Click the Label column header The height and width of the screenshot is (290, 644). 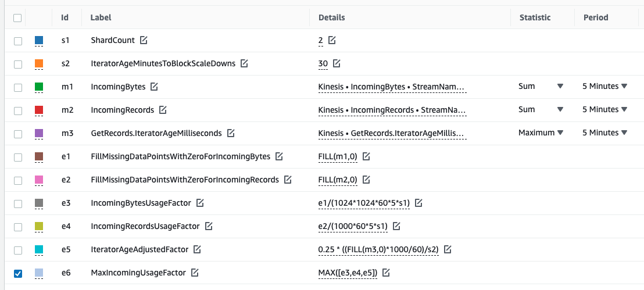[x=101, y=17]
